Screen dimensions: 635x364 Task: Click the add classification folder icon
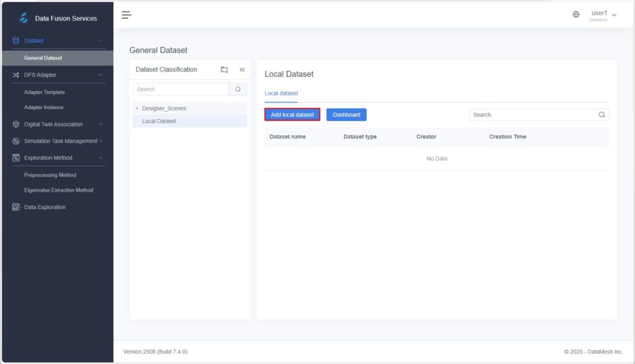[224, 70]
